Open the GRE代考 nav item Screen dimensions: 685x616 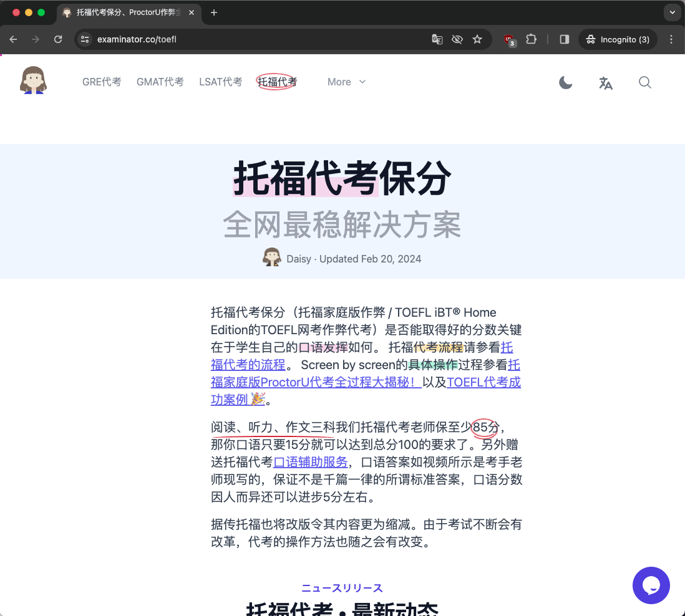tap(102, 82)
